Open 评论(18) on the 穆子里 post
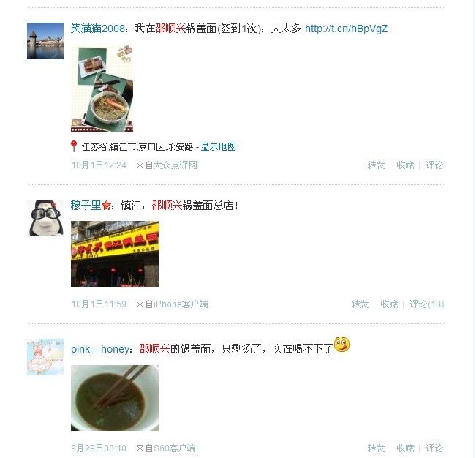The width and height of the screenshot is (476, 458). (426, 304)
